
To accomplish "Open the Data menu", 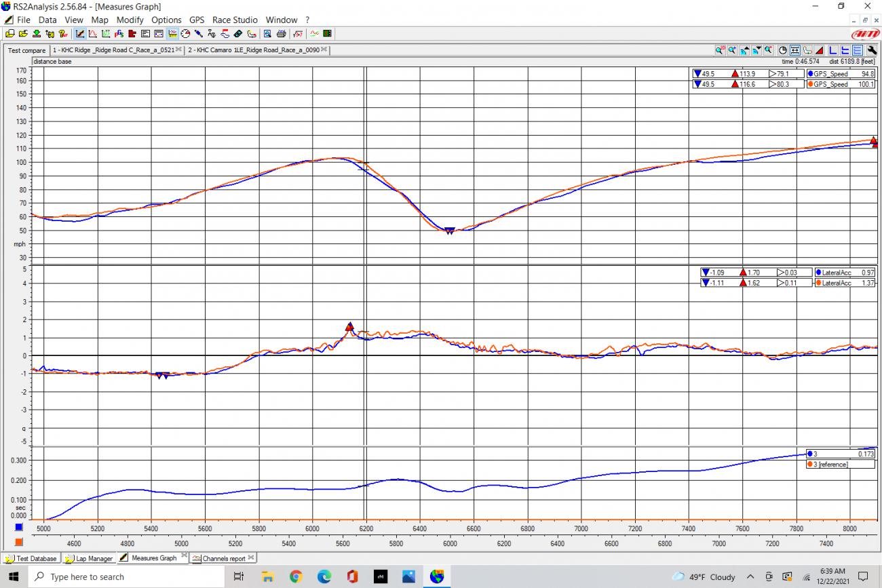I will point(47,20).
